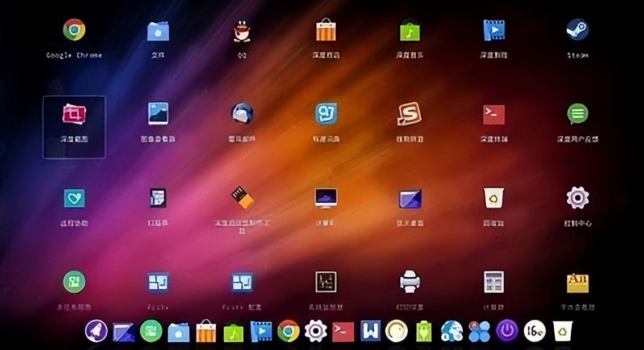Launch the Calculator app in bottom row

pos(494,281)
